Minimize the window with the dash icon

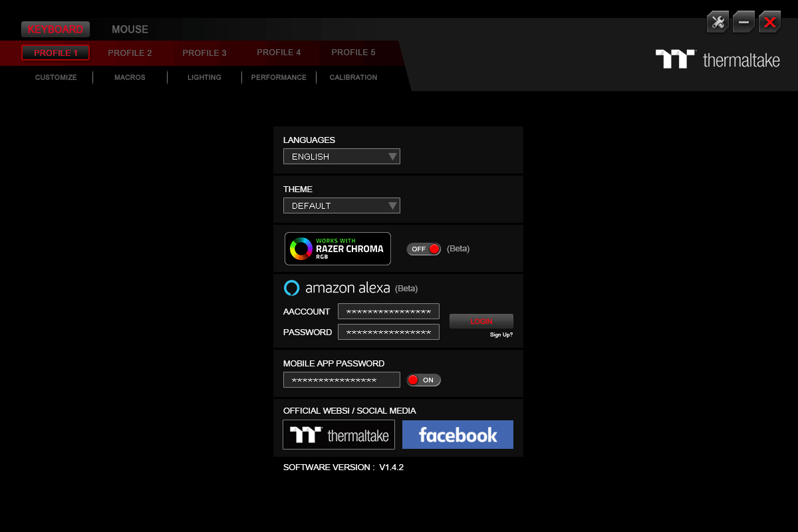(743, 22)
